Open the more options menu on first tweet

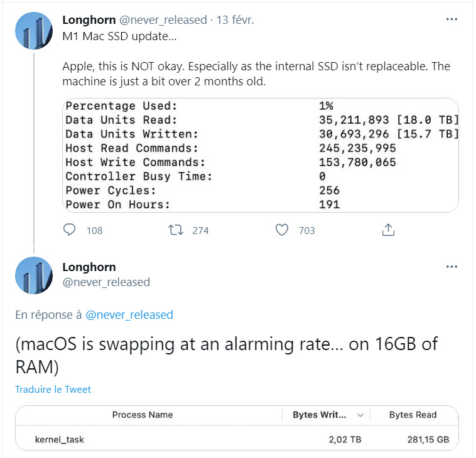pos(452,19)
